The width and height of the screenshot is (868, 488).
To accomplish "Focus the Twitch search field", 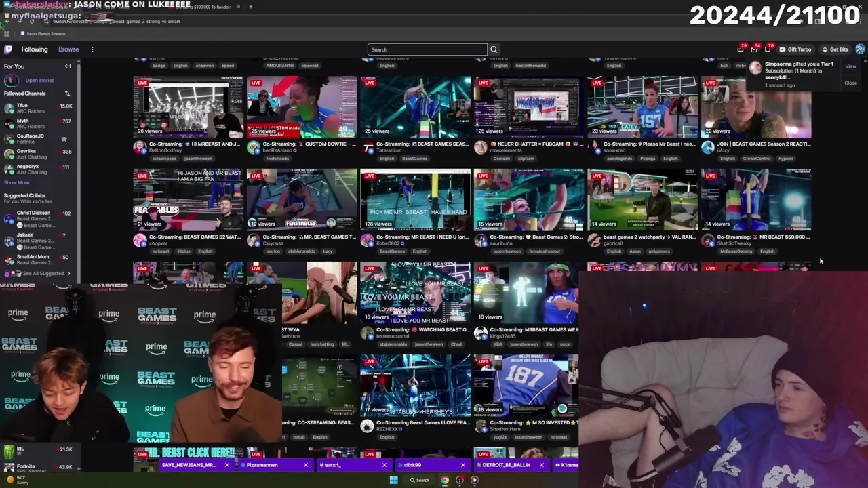I will coord(427,49).
